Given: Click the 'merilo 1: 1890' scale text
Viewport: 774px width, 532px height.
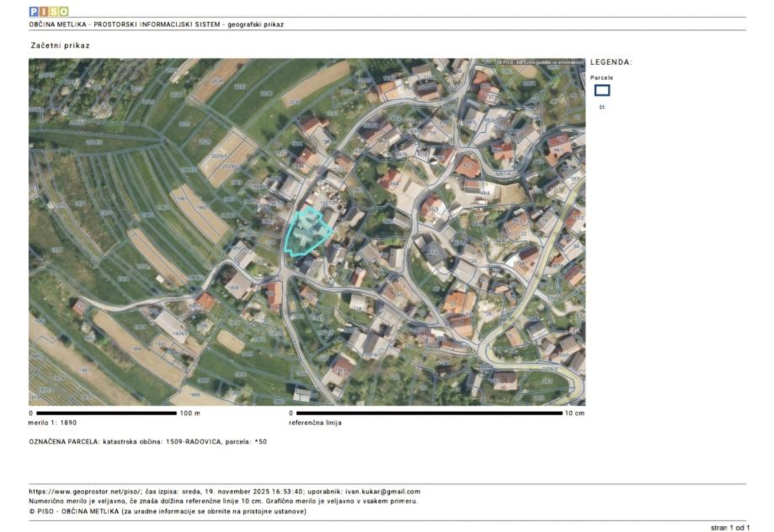Looking at the screenshot, I should pos(53,423).
